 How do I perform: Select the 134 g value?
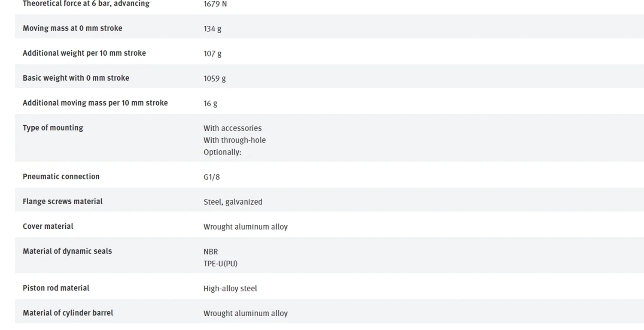212,29
